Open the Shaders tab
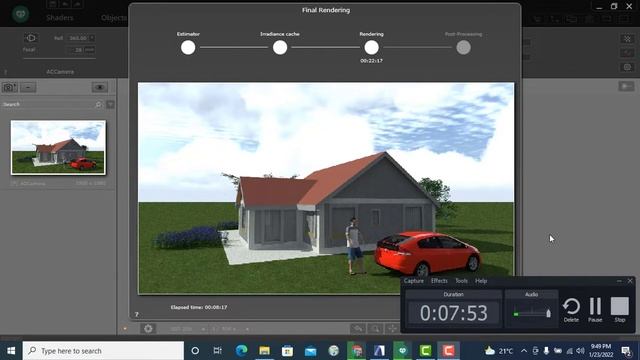Screen dimensions: 640x360 (60, 18)
